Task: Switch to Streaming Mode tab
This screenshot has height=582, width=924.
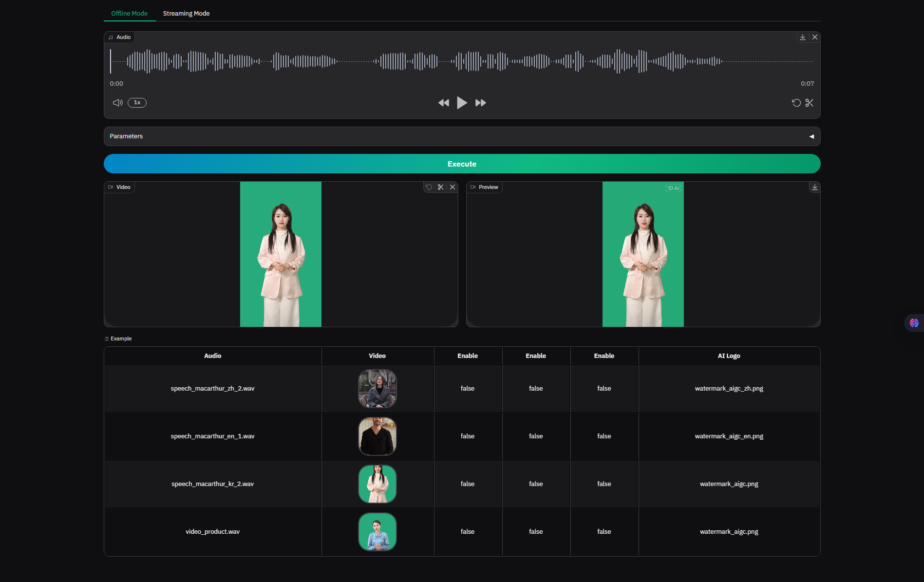Action: (x=186, y=13)
